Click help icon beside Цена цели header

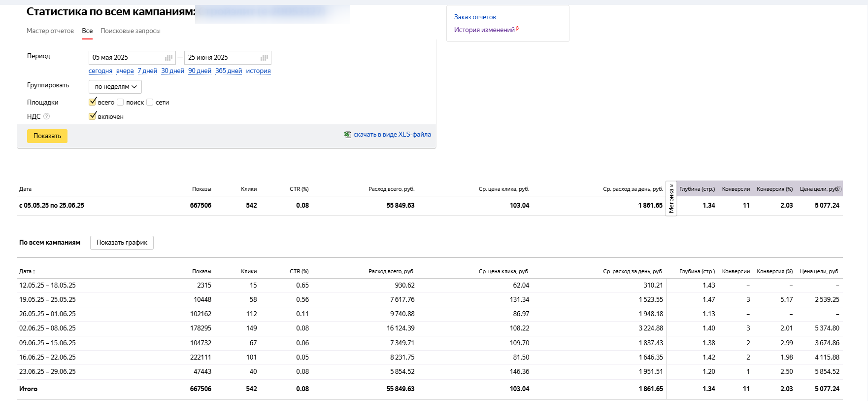click(x=839, y=189)
